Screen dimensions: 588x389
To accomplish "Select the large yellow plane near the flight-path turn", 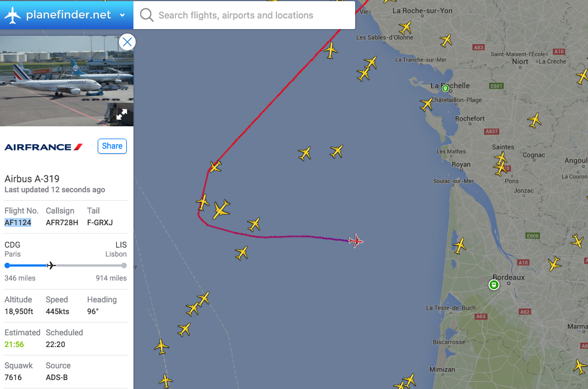I will 221,209.
